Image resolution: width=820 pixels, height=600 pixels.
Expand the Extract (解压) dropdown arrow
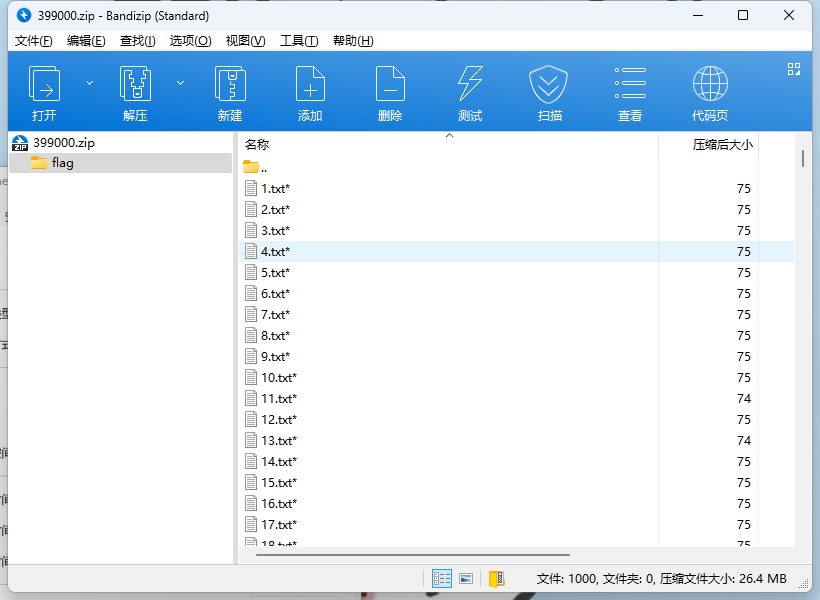pyautogui.click(x=180, y=83)
